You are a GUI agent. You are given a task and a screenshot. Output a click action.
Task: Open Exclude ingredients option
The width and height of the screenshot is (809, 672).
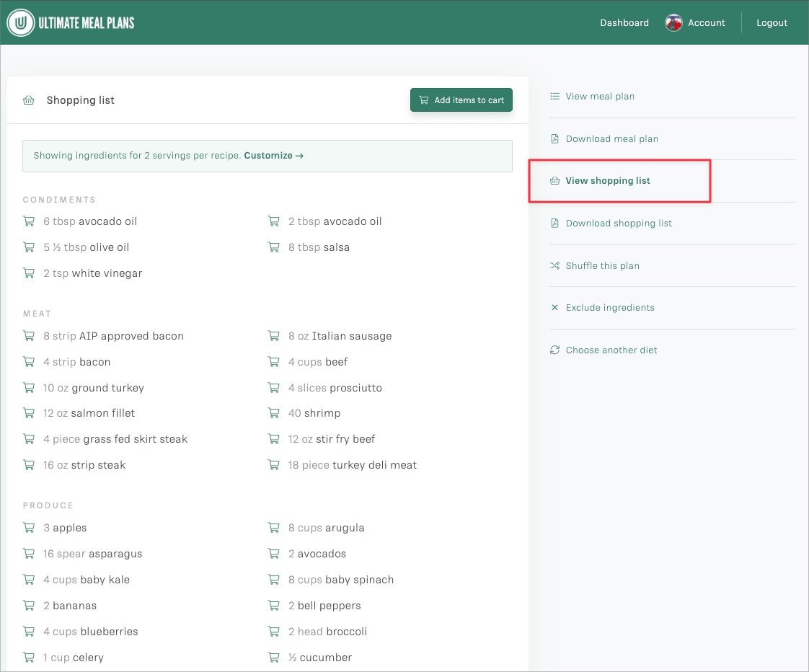[610, 308]
